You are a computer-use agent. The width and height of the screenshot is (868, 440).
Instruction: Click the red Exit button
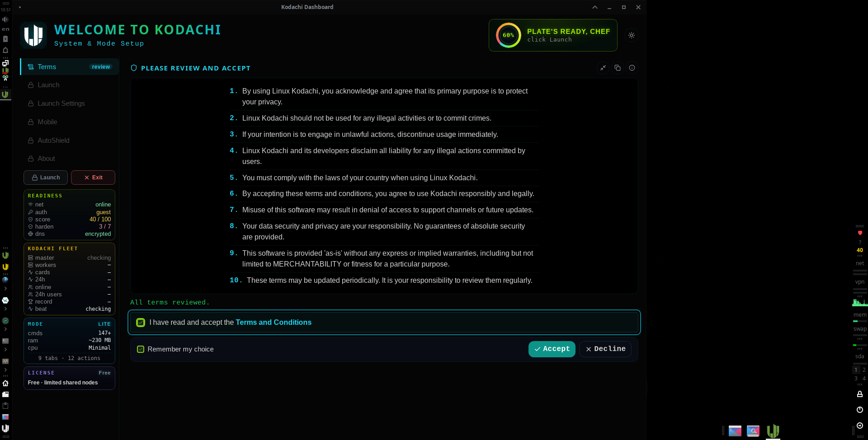(93, 178)
